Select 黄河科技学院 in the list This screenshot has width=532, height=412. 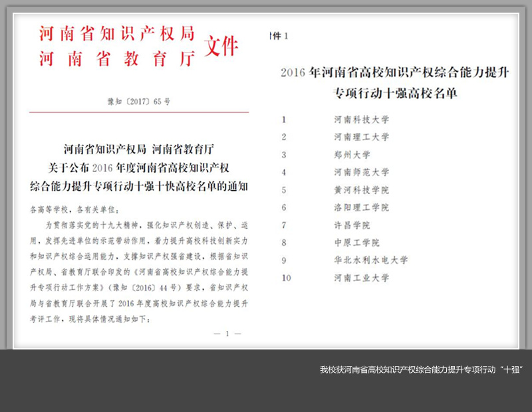361,190
